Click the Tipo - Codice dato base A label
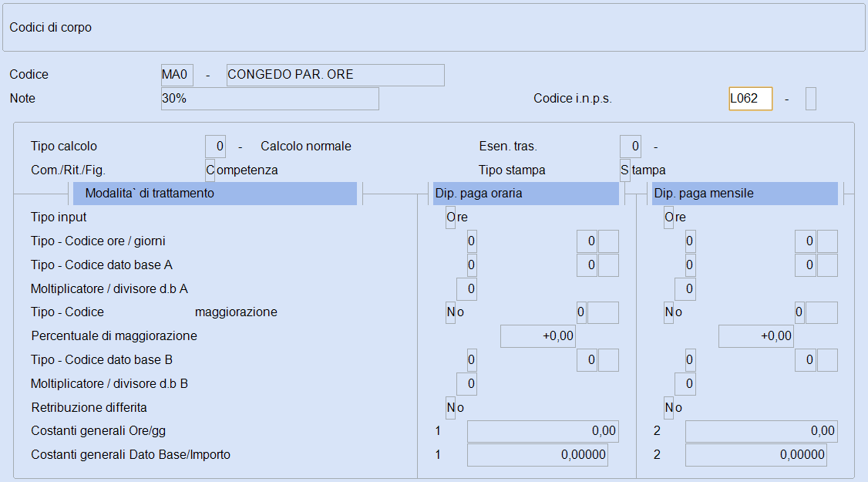 (x=102, y=265)
